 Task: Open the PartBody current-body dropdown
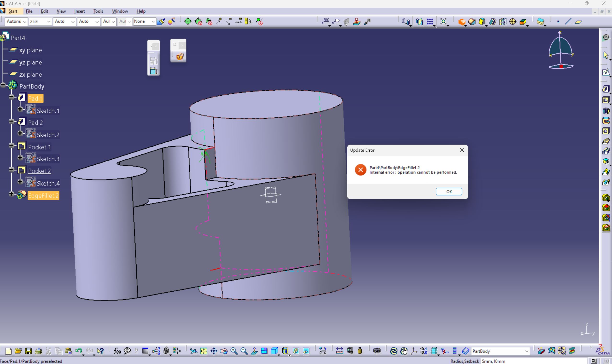[x=527, y=351]
